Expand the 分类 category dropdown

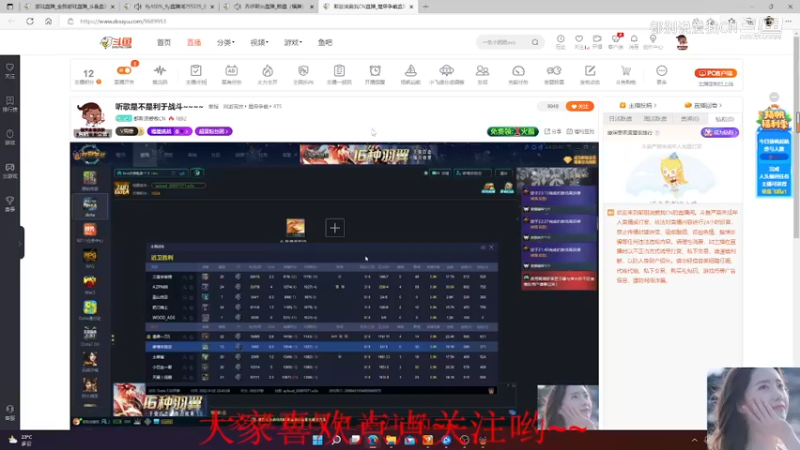[226, 42]
